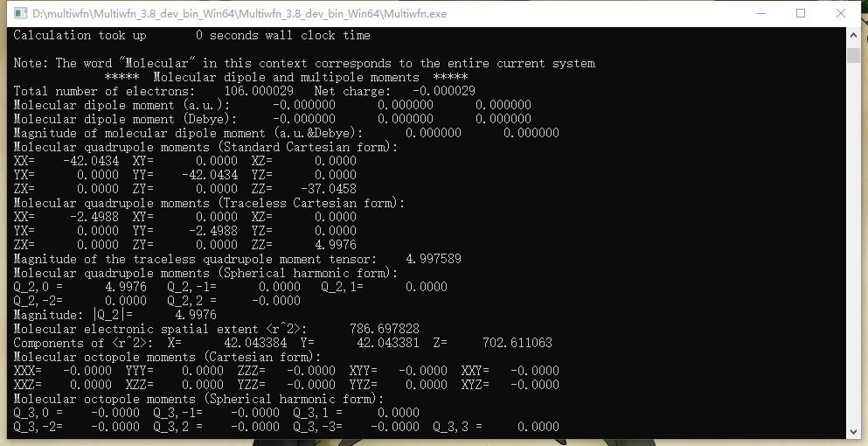Click the XYY= octopole label
868x446 pixels.
click(363, 371)
